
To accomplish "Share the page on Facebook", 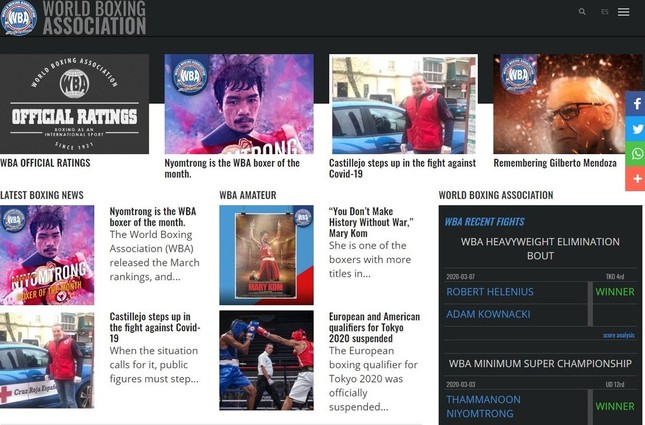I will pyautogui.click(x=635, y=104).
